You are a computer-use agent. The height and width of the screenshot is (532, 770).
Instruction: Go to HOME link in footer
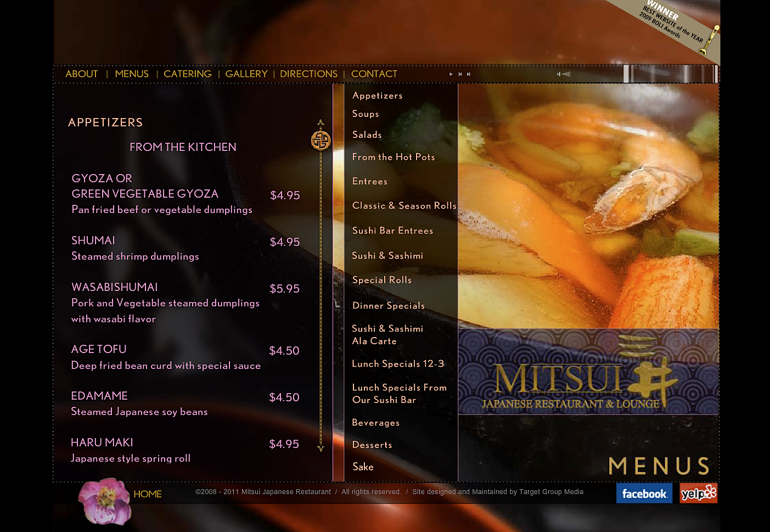click(148, 494)
